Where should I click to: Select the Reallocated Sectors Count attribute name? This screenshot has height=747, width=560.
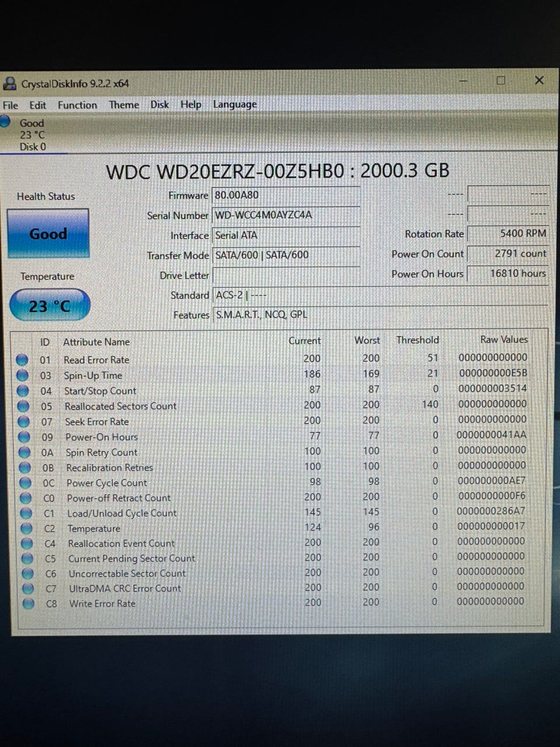tap(121, 406)
